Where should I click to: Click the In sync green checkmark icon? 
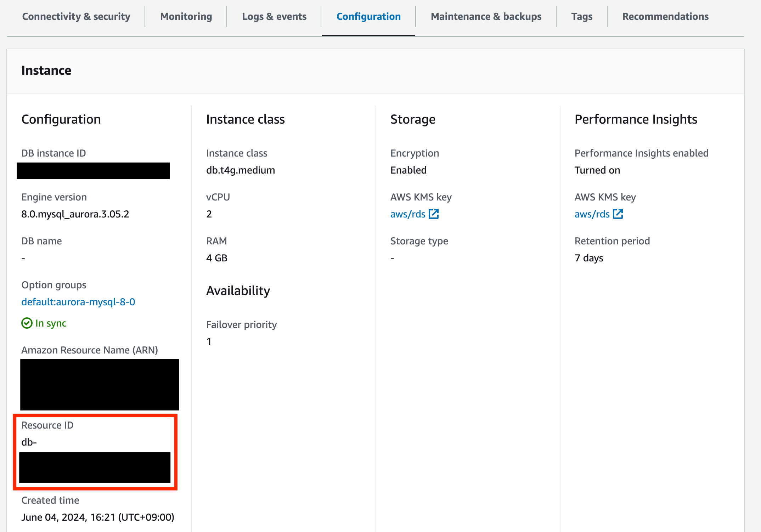click(27, 323)
